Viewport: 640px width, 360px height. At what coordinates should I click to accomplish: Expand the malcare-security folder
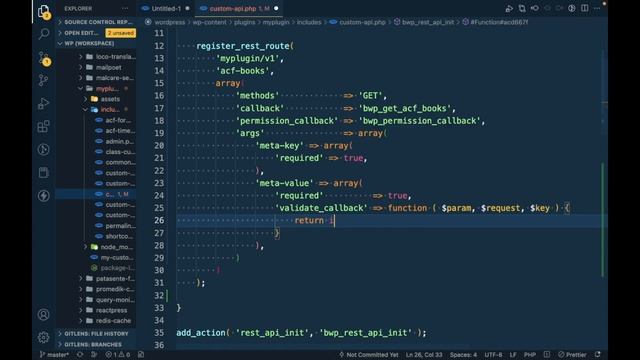[x=108, y=78]
